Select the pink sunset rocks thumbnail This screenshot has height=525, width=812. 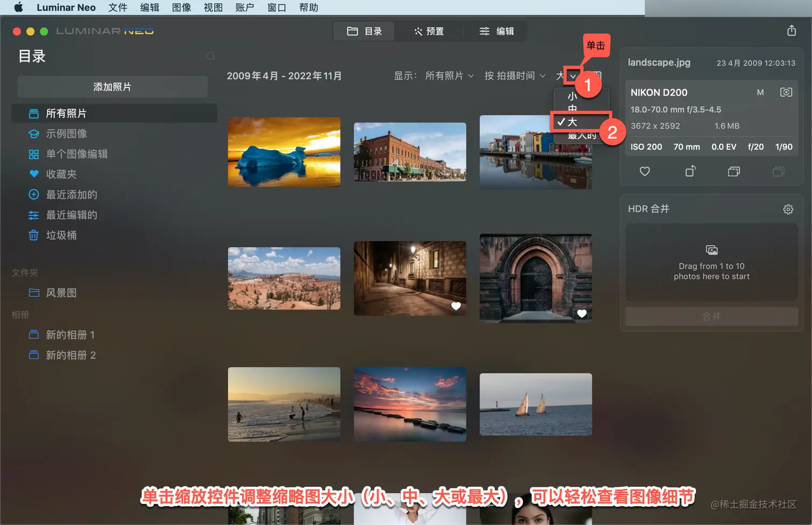click(x=410, y=404)
